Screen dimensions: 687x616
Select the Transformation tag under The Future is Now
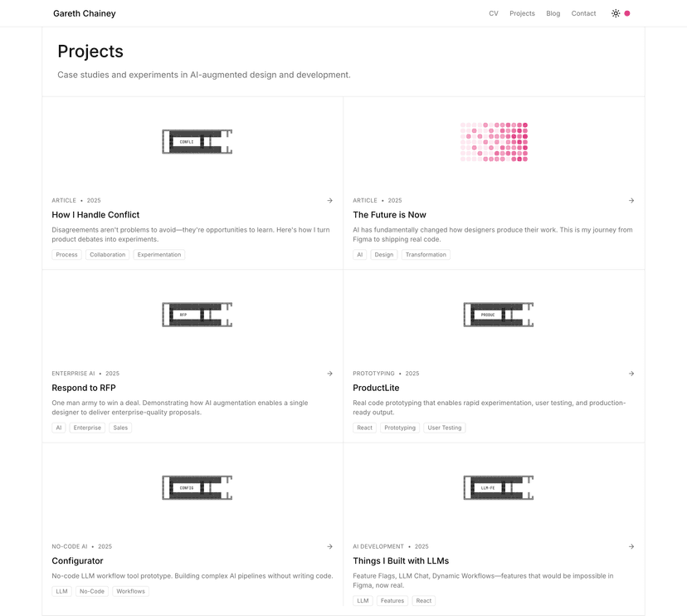point(426,255)
